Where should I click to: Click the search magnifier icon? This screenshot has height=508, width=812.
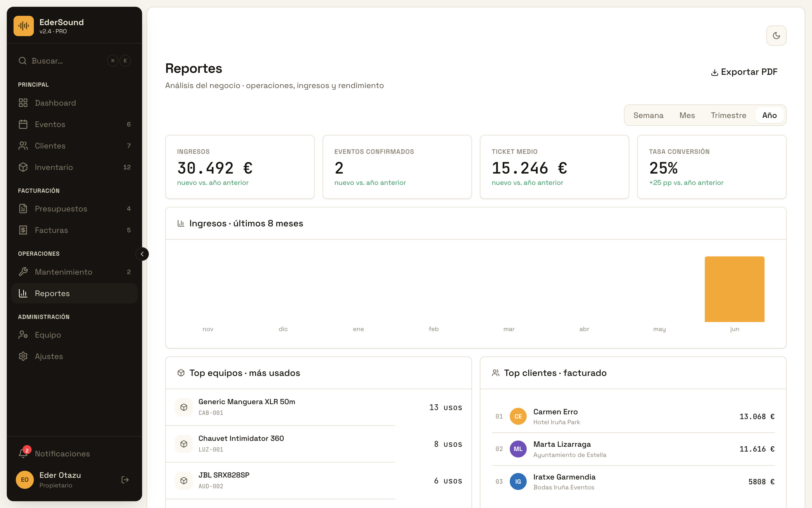(x=23, y=61)
